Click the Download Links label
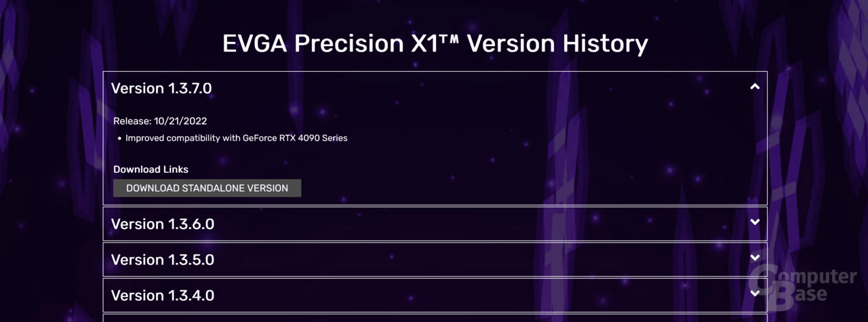 [151, 169]
